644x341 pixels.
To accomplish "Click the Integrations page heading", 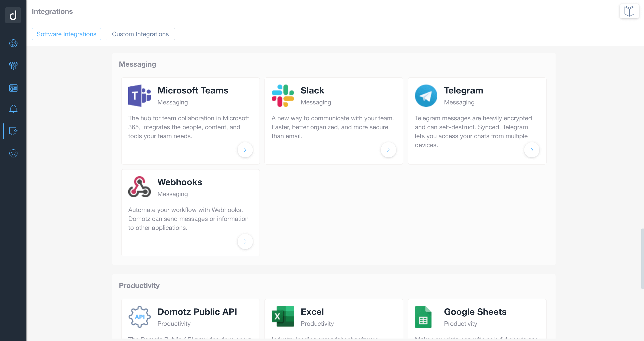I will 52,11.
